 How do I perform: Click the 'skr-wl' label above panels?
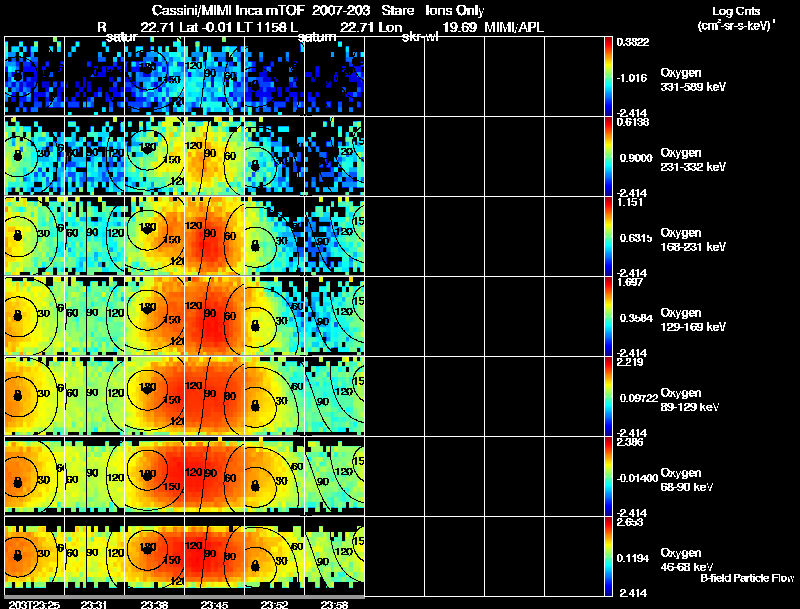coord(420,37)
